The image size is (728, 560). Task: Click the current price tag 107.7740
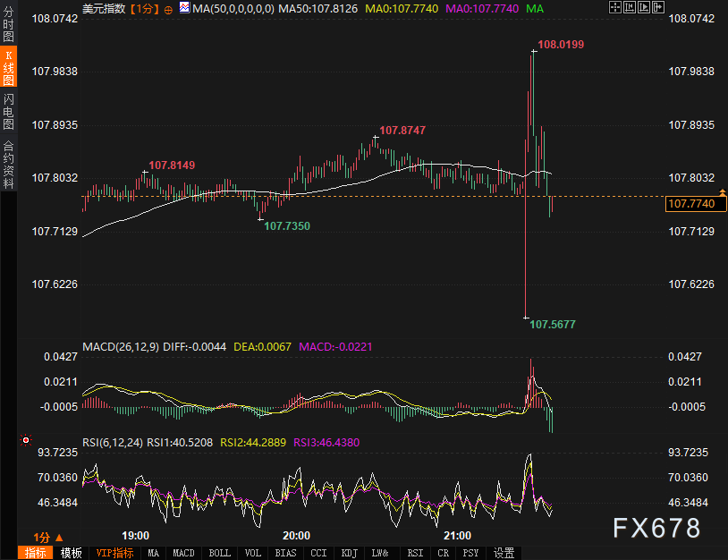[691, 205]
